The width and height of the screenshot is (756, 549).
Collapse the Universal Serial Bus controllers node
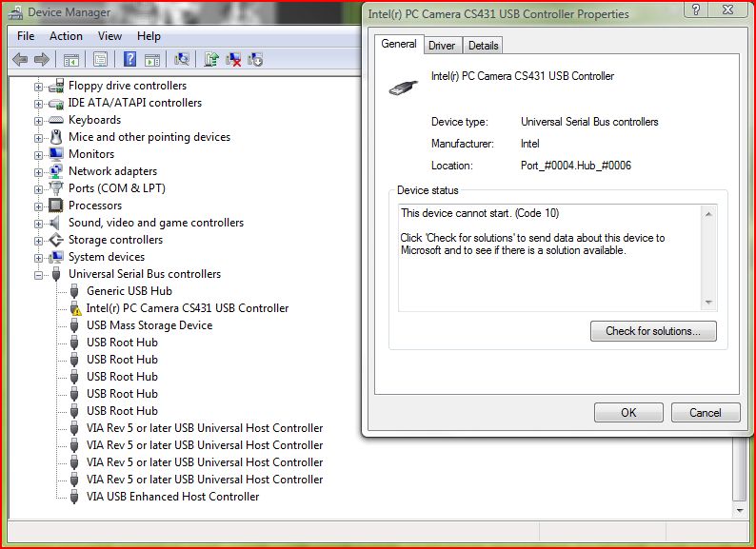tap(38, 275)
